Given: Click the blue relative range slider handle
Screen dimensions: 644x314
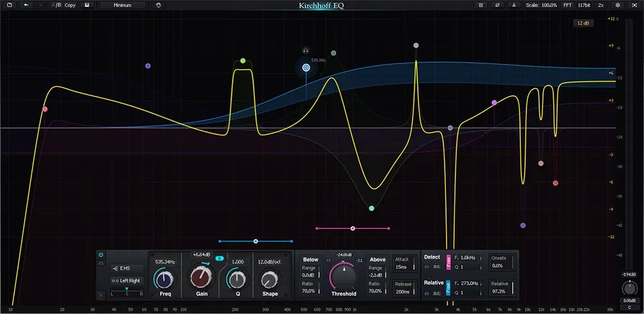Looking at the screenshot, I should point(256,241).
